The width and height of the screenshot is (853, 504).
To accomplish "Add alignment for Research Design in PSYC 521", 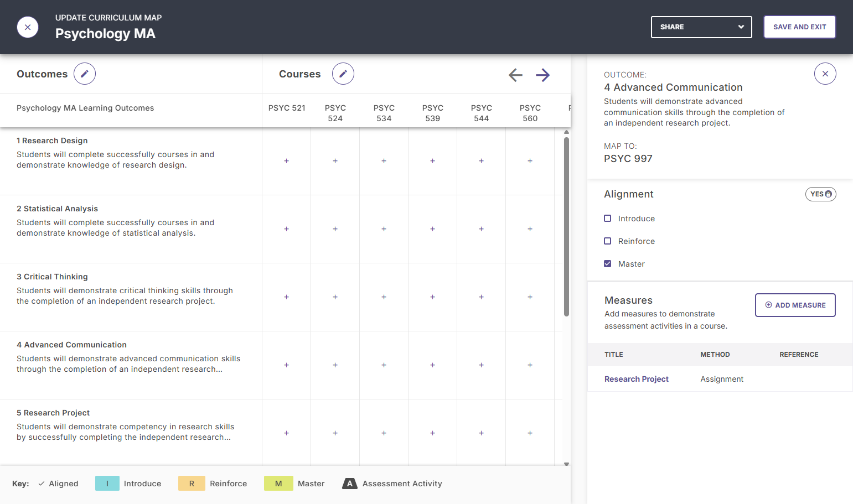I will pyautogui.click(x=286, y=161).
